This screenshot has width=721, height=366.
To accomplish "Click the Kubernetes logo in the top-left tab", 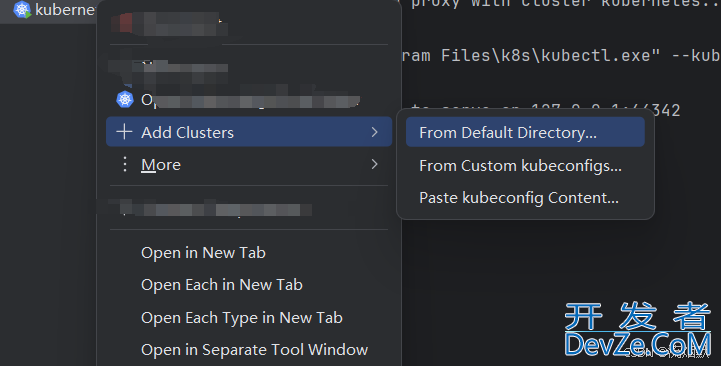I will click(22, 10).
